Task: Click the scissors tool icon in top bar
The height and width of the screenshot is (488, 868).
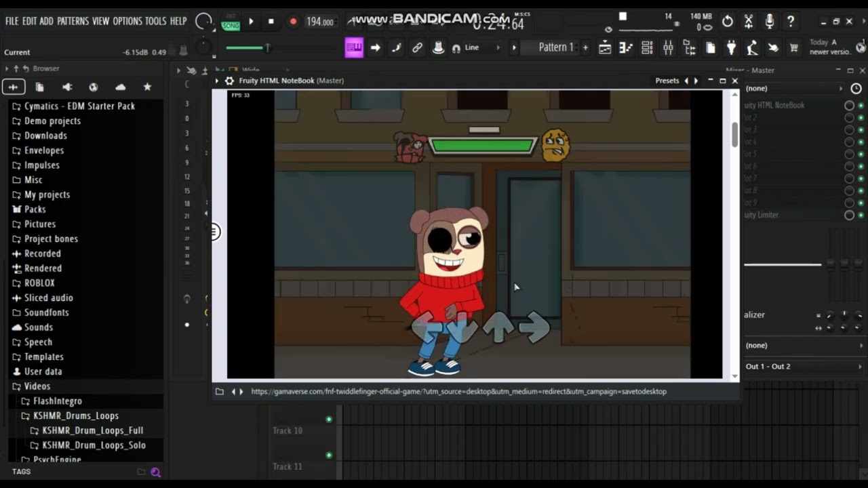Action: point(749,22)
